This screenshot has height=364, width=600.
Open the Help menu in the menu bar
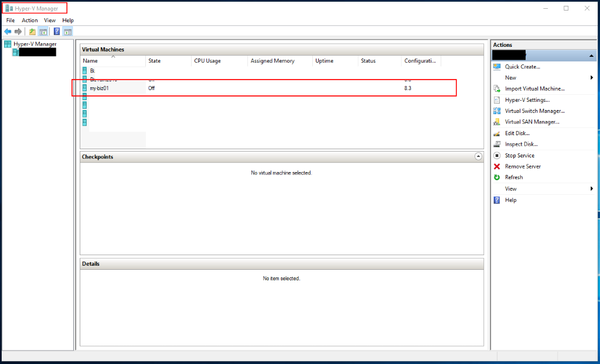68,20
